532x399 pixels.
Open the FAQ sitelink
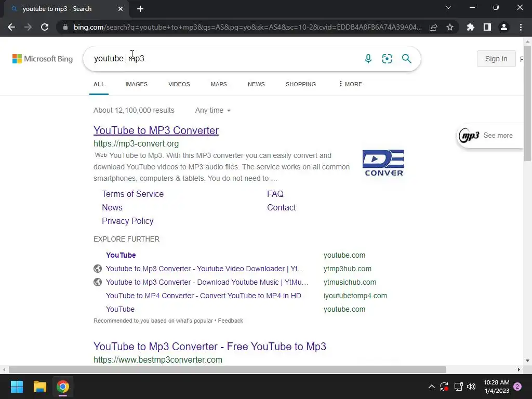click(x=275, y=194)
